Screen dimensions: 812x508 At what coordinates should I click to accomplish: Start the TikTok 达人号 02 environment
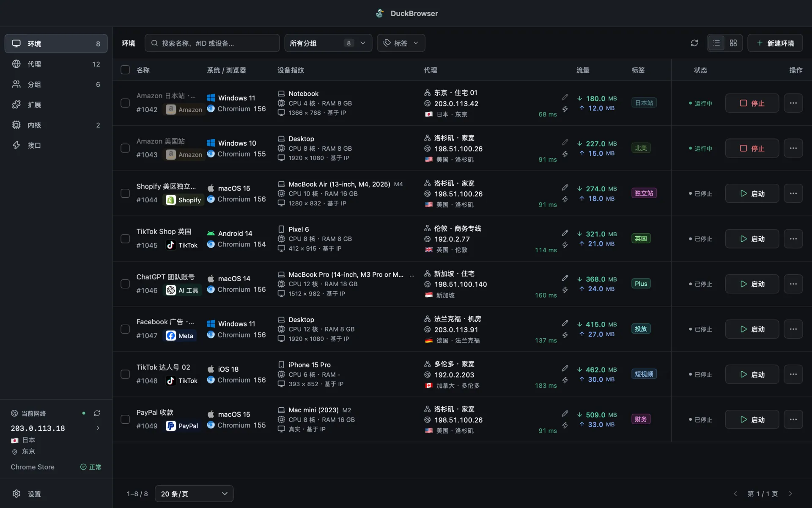752,374
